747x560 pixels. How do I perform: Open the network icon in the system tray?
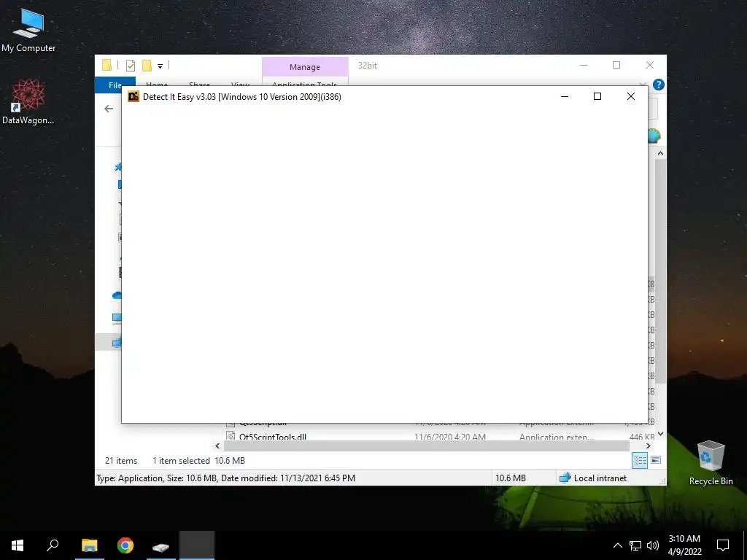635,545
